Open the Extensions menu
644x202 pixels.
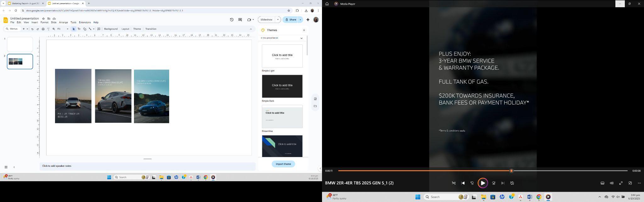[x=85, y=22]
